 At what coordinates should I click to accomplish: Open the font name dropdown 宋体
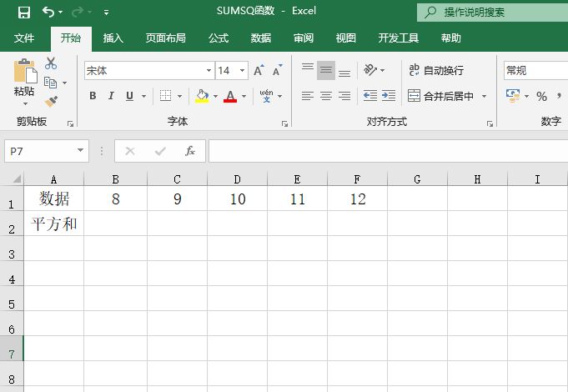[209, 71]
